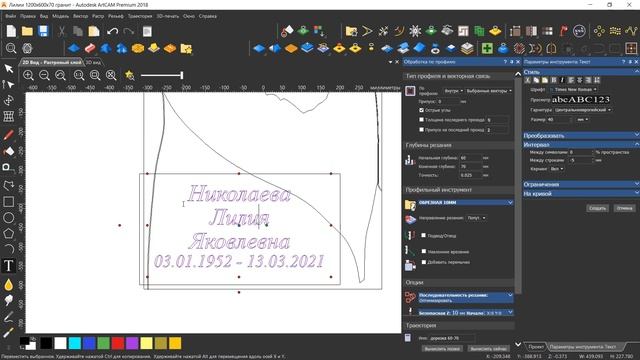The width and height of the screenshot is (640, 360).
Task: Click the Вычислить сейчас button
Action: point(489,349)
